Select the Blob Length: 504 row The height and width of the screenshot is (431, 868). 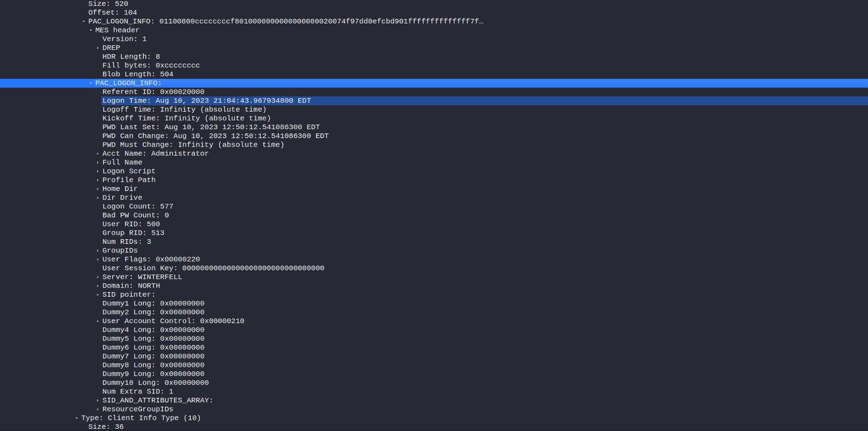[x=137, y=74]
